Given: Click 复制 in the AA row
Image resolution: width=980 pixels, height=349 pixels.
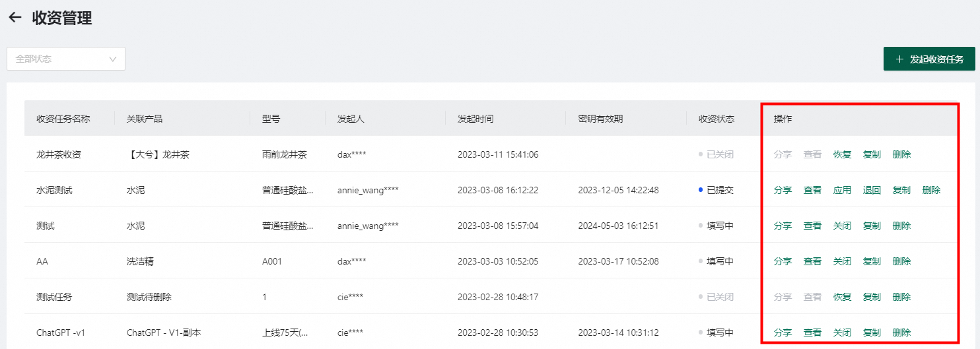Looking at the screenshot, I should [x=872, y=261].
